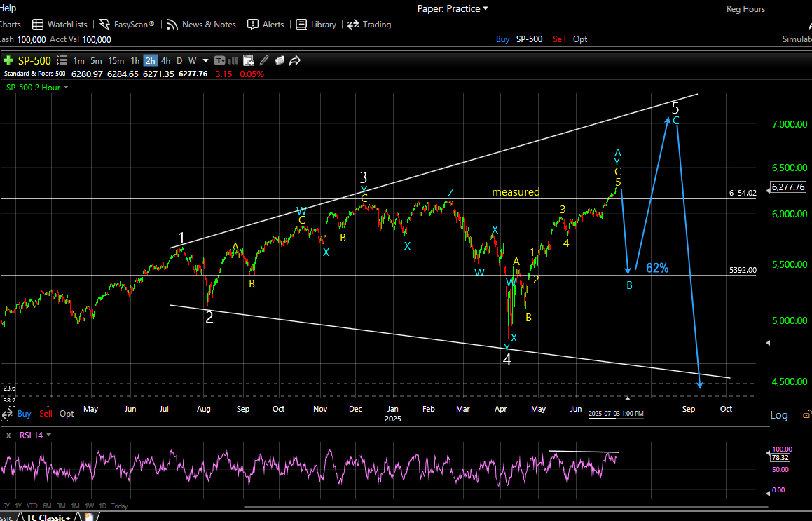This screenshot has width=812, height=521.
Task: Click the horizontal time scrollbar at bottom
Action: [506, 506]
